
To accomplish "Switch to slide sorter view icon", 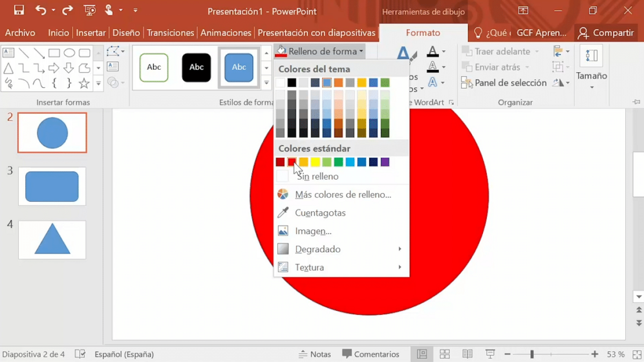I will pyautogui.click(x=445, y=354).
